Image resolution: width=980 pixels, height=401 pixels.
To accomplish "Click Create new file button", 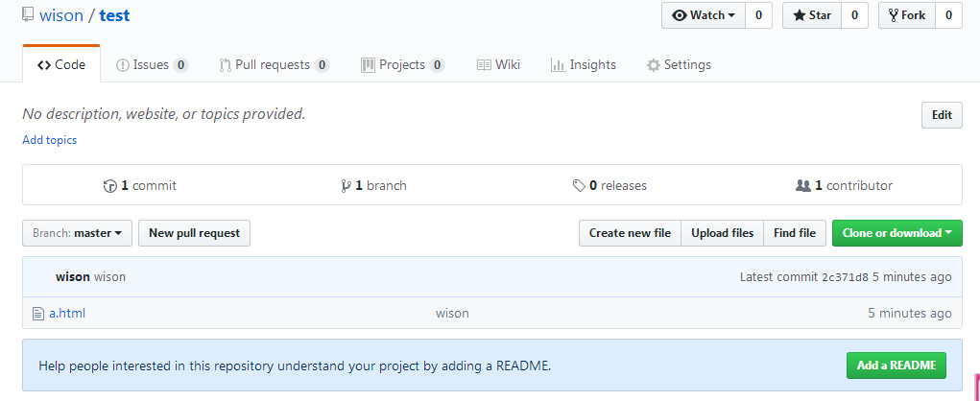I will point(630,233).
